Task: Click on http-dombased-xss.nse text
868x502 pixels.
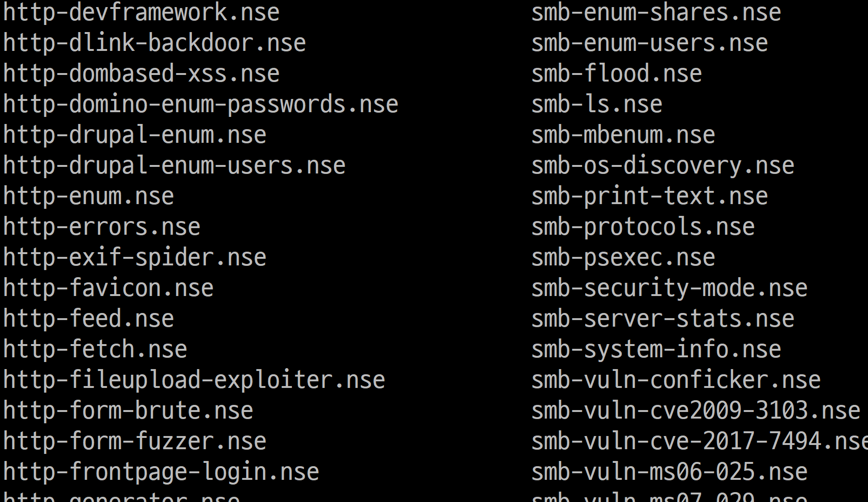Action: (141, 74)
